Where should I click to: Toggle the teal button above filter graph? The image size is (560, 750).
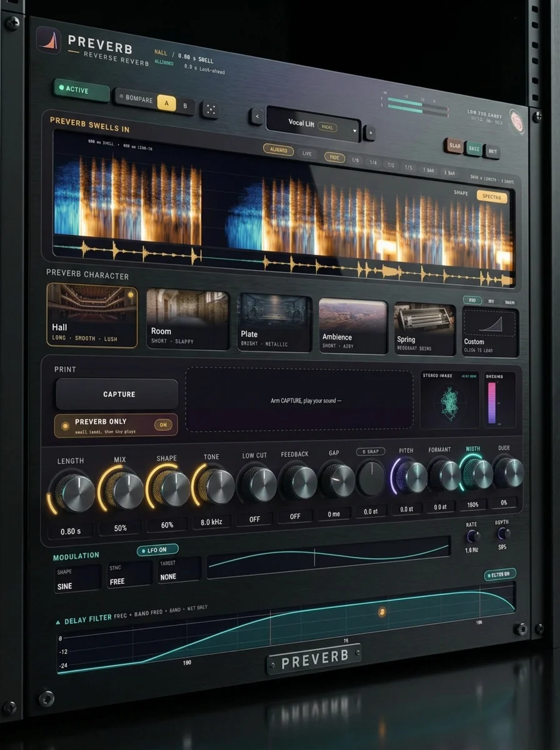[500, 575]
